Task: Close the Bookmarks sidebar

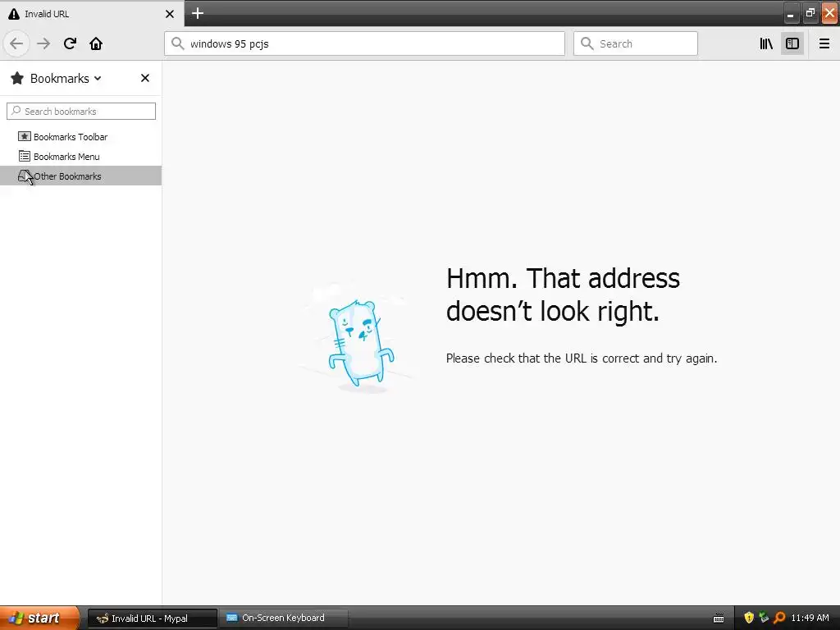Action: (144, 78)
